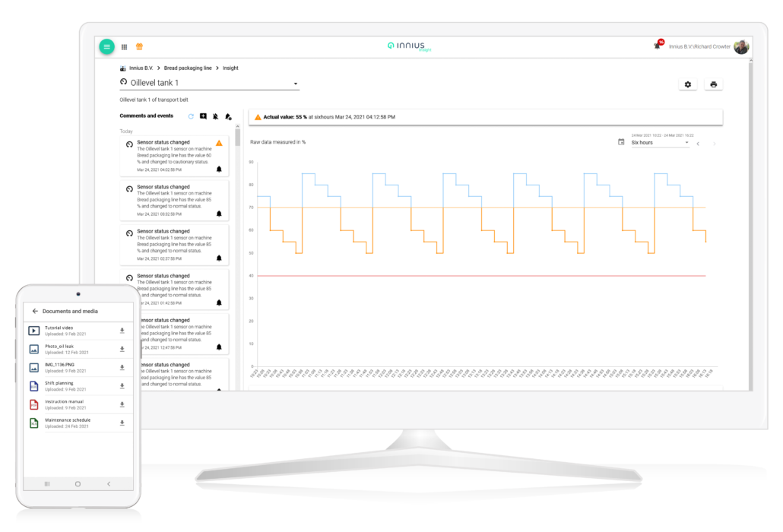Viewport: 783px width, 532px height.
Task: Click the Raw data measured in % label
Action: click(277, 142)
